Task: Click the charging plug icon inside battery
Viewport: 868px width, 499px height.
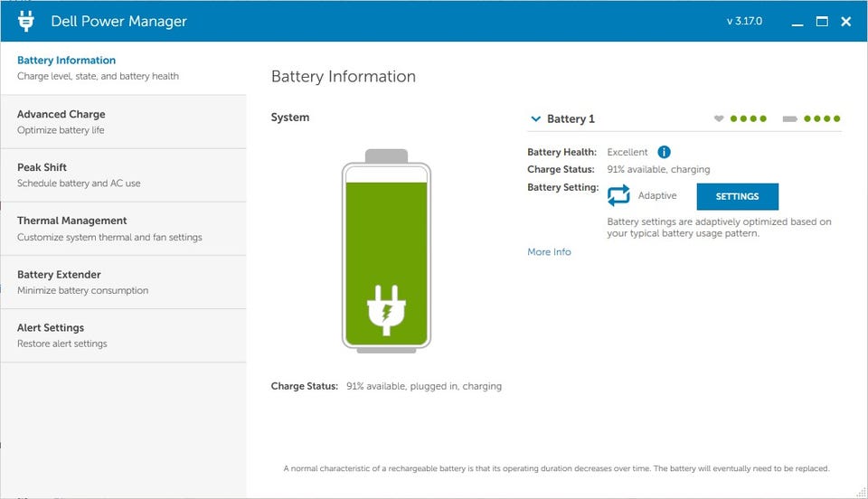Action: 386,309
